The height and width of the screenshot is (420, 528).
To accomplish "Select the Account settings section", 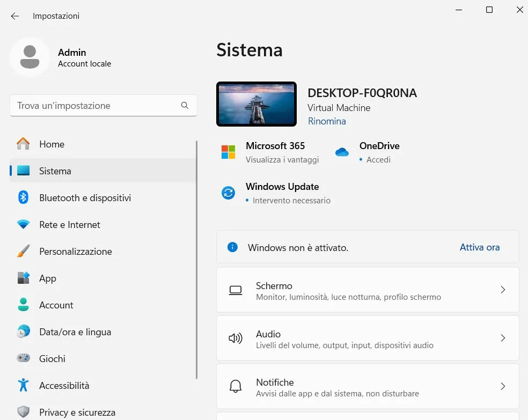I will (x=55, y=305).
